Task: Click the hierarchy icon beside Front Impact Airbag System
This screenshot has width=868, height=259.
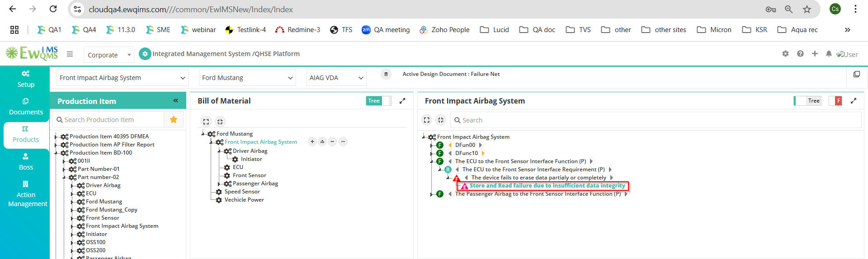Action: 322,142
